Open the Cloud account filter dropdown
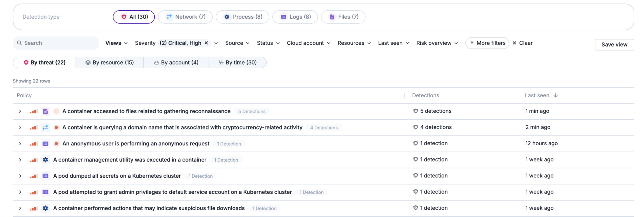 click(308, 43)
